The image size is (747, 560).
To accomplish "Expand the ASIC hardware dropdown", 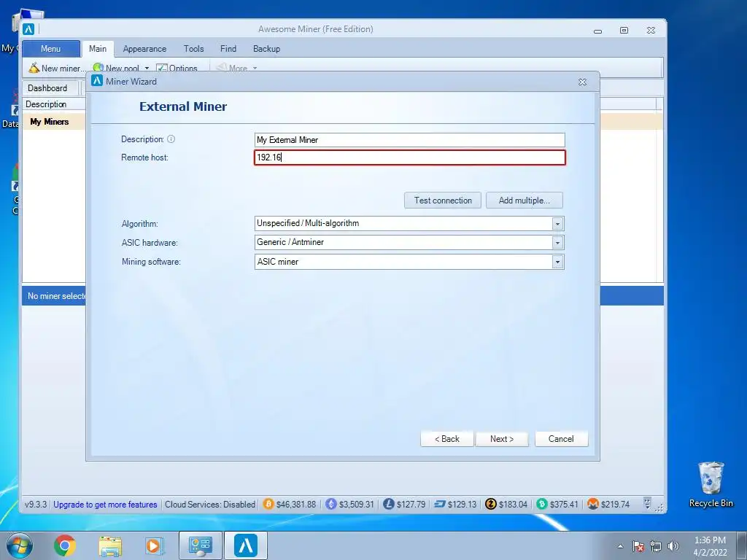I will pyautogui.click(x=557, y=242).
